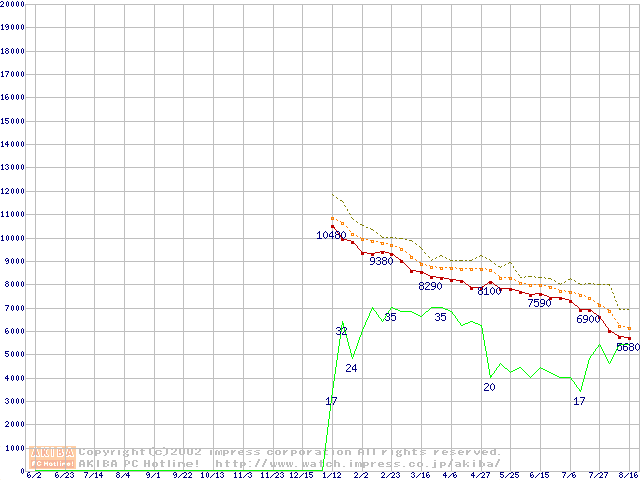Select the 9380 price data label
This screenshot has width=640, height=480.
(381, 261)
